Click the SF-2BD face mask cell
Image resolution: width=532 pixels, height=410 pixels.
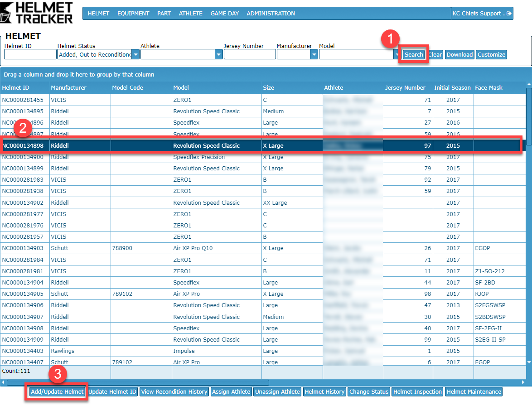(499, 283)
